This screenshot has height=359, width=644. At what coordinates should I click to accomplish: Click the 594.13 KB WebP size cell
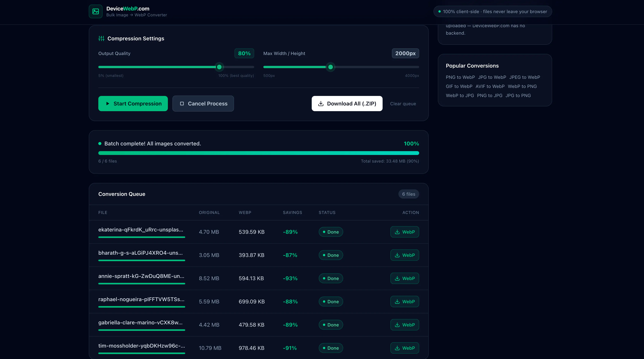pos(251,278)
